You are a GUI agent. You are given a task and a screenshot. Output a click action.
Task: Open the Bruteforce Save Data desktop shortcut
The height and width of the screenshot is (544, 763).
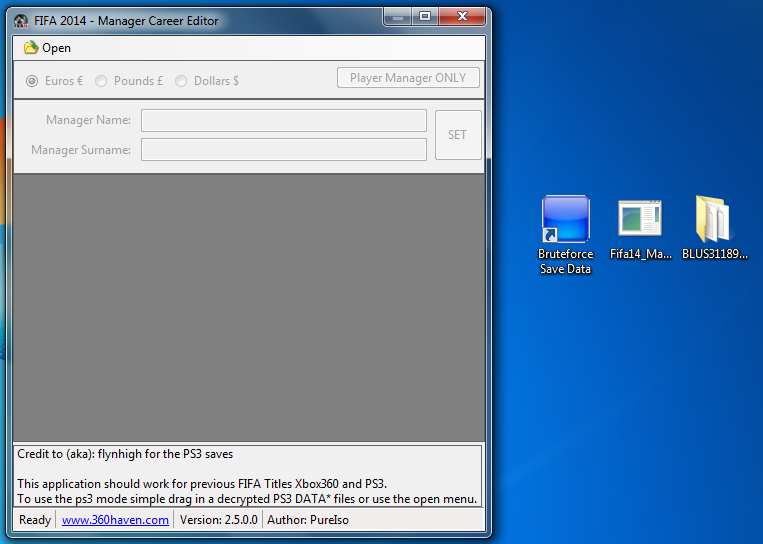565,235
